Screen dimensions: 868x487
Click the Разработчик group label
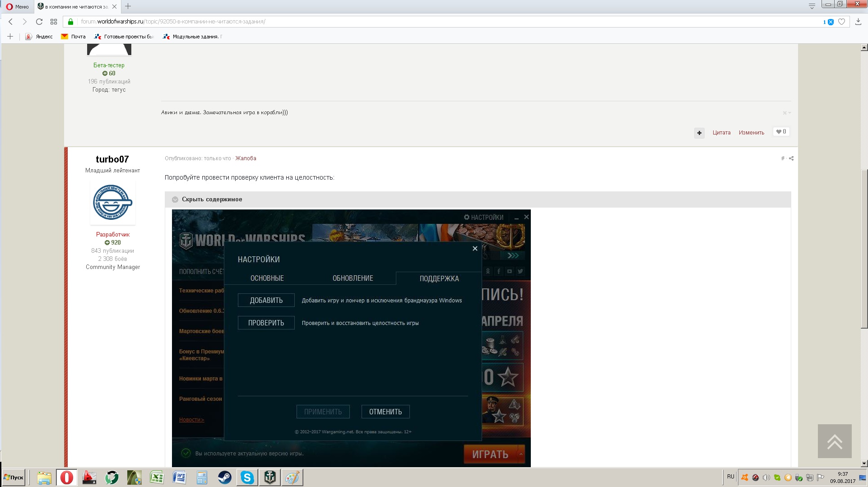click(x=113, y=235)
